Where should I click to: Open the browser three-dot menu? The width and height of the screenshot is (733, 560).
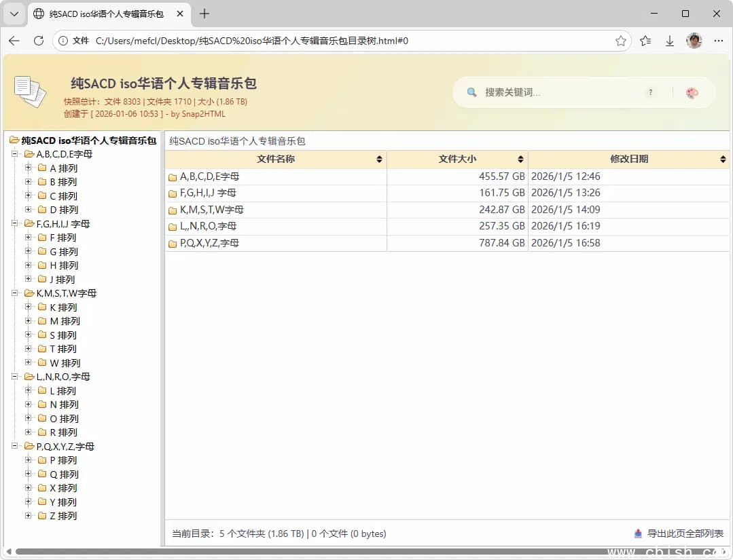tap(718, 41)
